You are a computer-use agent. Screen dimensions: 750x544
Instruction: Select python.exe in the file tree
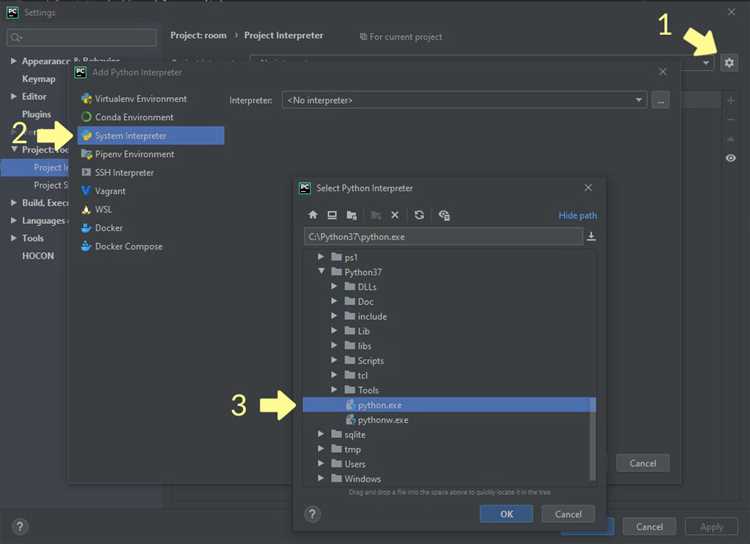[x=449, y=405]
